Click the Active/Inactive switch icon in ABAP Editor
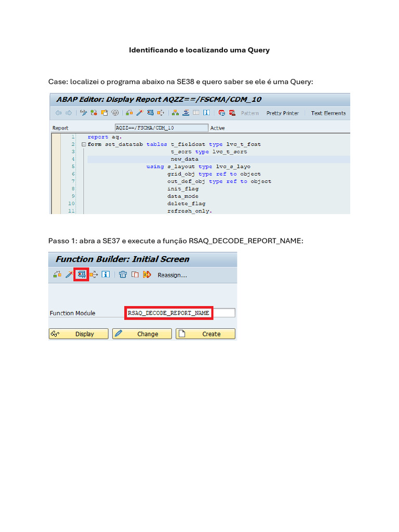The image size is (399, 532). tap(94, 113)
